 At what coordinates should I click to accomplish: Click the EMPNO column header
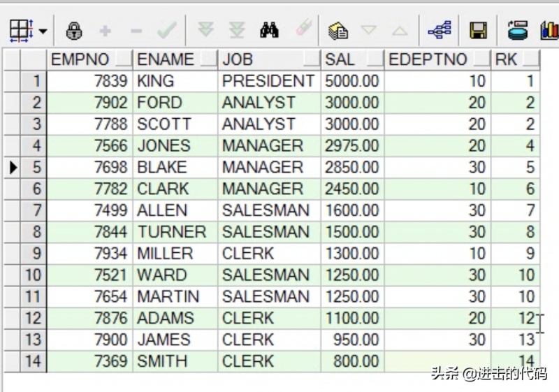(x=89, y=59)
